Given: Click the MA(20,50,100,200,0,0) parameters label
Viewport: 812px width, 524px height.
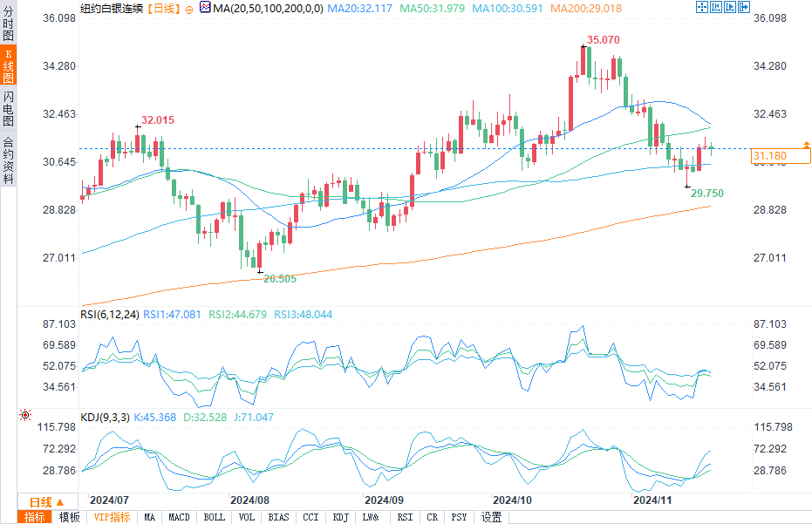Looking at the screenshot, I should coord(269,9).
